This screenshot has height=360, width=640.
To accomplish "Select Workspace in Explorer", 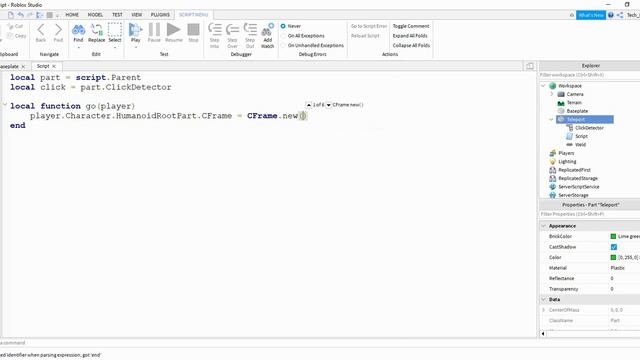I will [x=570, y=86].
